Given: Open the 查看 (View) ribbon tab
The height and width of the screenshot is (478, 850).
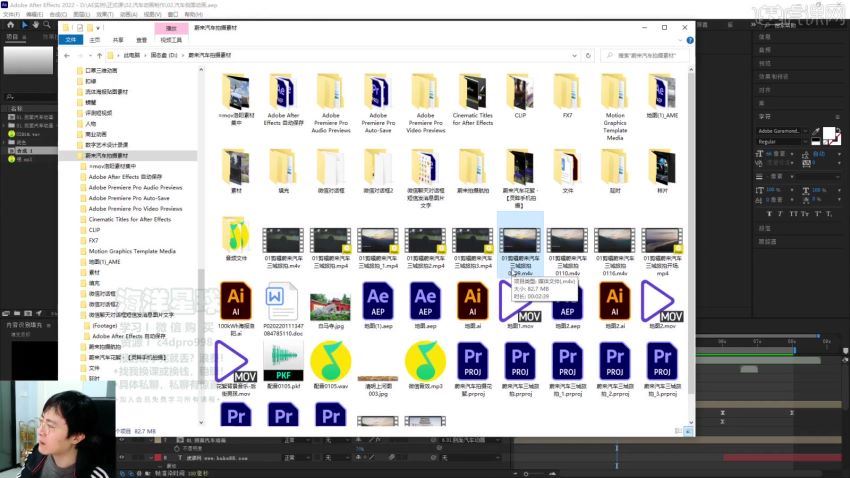Looking at the screenshot, I should tap(141, 40).
